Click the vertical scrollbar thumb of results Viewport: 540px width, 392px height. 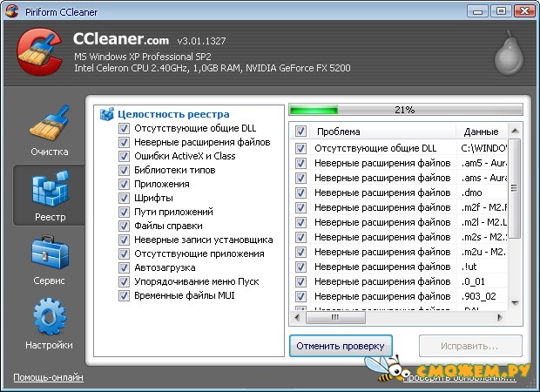(515, 188)
